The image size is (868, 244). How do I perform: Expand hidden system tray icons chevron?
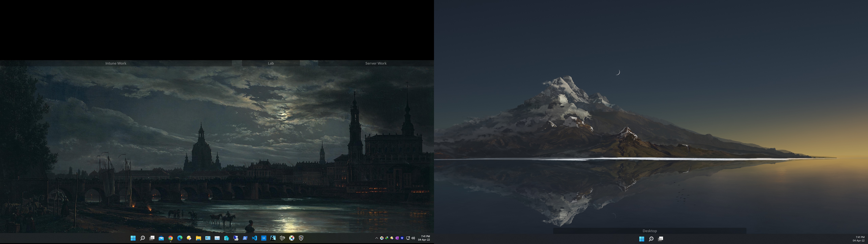[x=377, y=238]
